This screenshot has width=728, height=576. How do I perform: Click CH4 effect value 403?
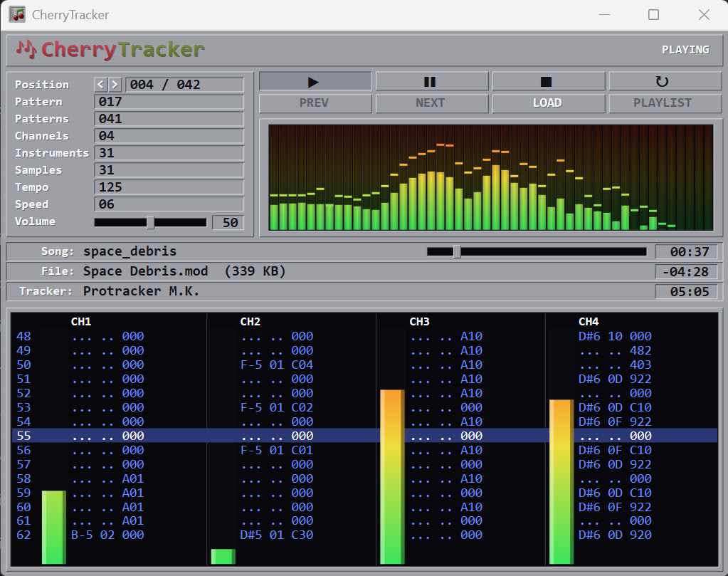[640, 365]
